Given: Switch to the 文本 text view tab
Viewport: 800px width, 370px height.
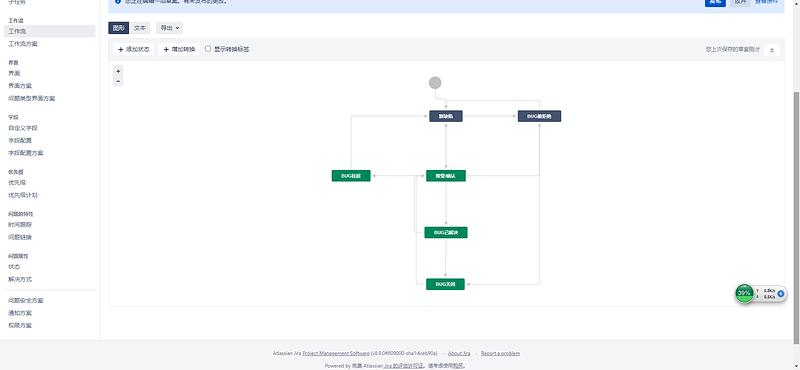Looking at the screenshot, I should point(140,28).
